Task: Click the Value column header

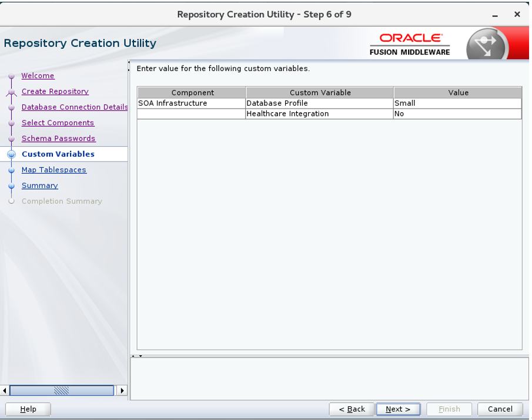Action: coord(458,93)
